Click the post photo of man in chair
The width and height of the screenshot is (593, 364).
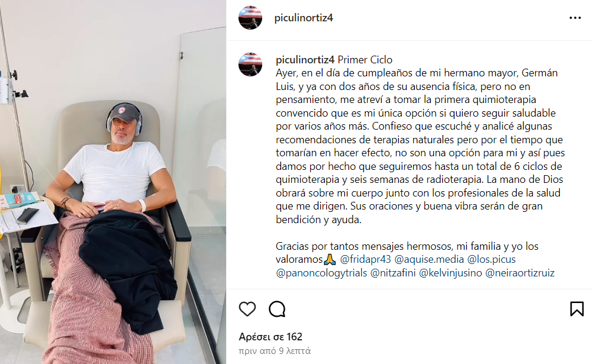click(x=113, y=182)
